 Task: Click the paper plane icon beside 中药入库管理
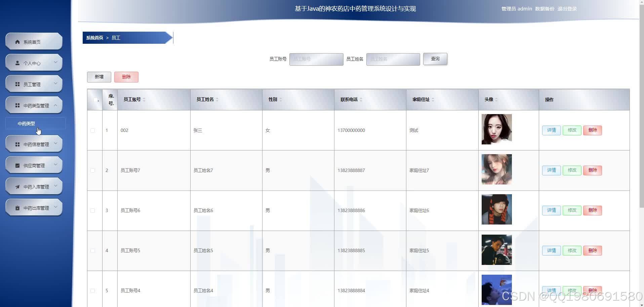(17, 186)
